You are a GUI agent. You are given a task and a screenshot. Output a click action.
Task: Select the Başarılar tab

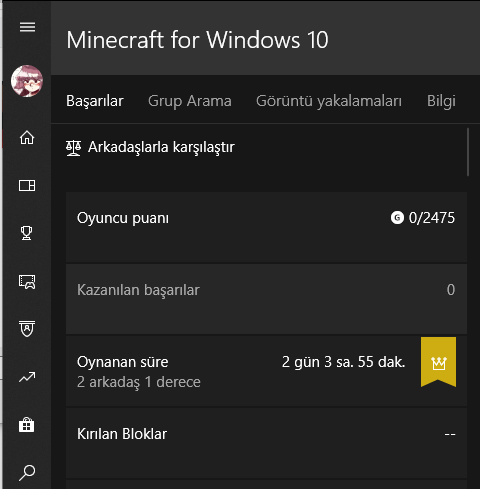(x=95, y=101)
